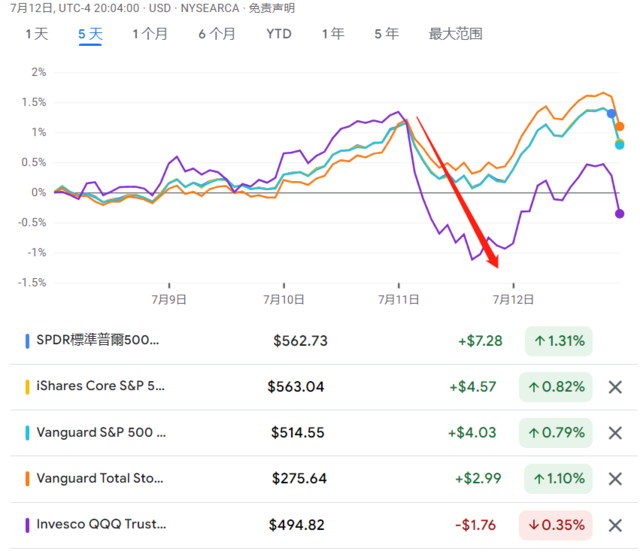Select the 最大范围 range tab
640x560 pixels.
click(455, 34)
